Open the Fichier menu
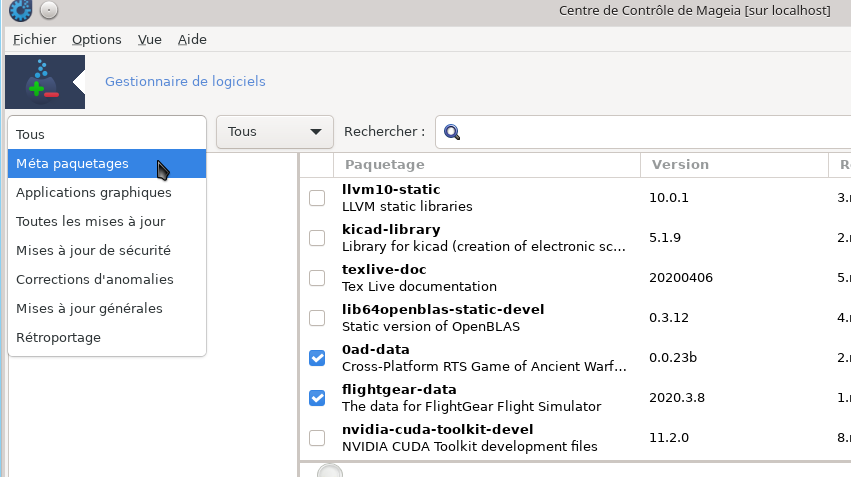This screenshot has width=851, height=477. point(35,40)
